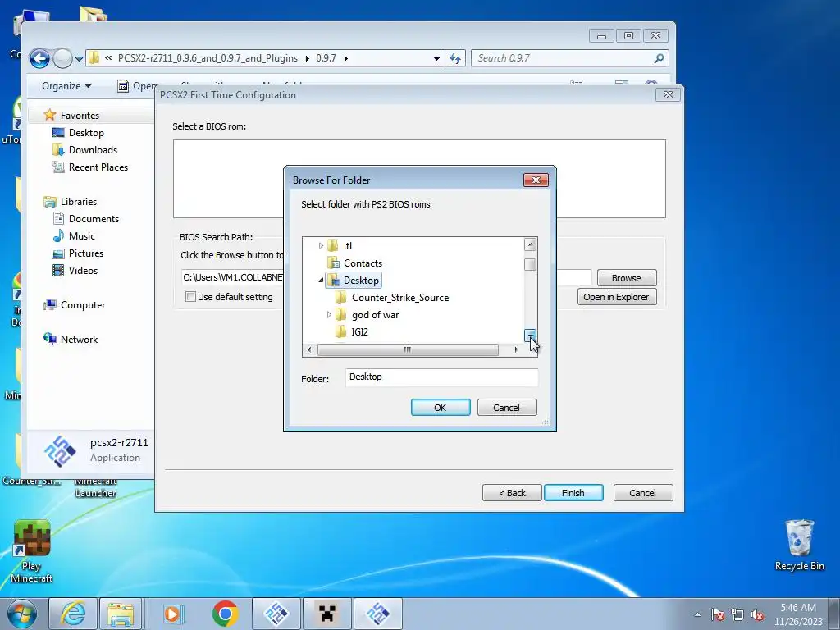The height and width of the screenshot is (630, 840).
Task: Click Explorer forward navigation arrow
Action: (x=62, y=58)
